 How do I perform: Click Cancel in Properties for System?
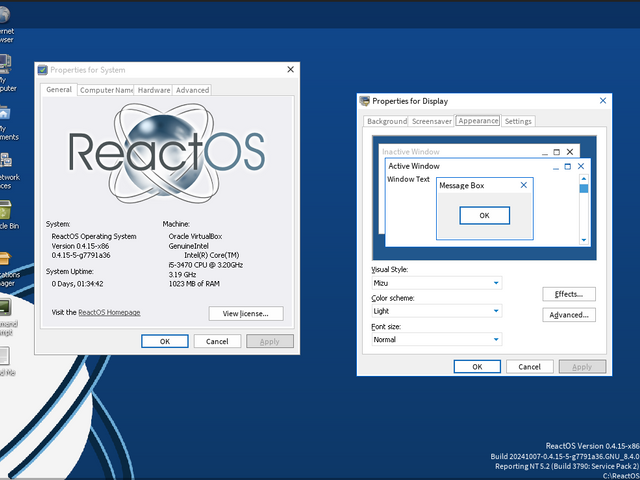(x=217, y=341)
